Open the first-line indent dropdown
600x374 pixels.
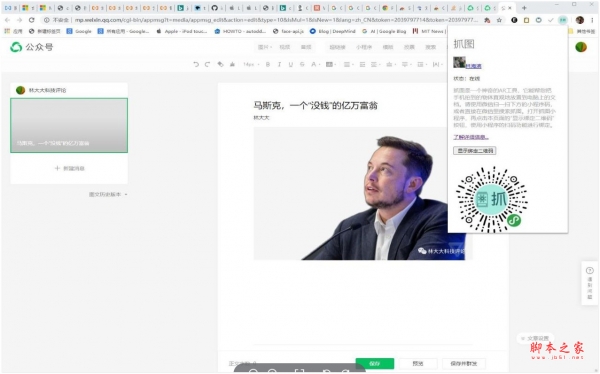click(x=375, y=64)
